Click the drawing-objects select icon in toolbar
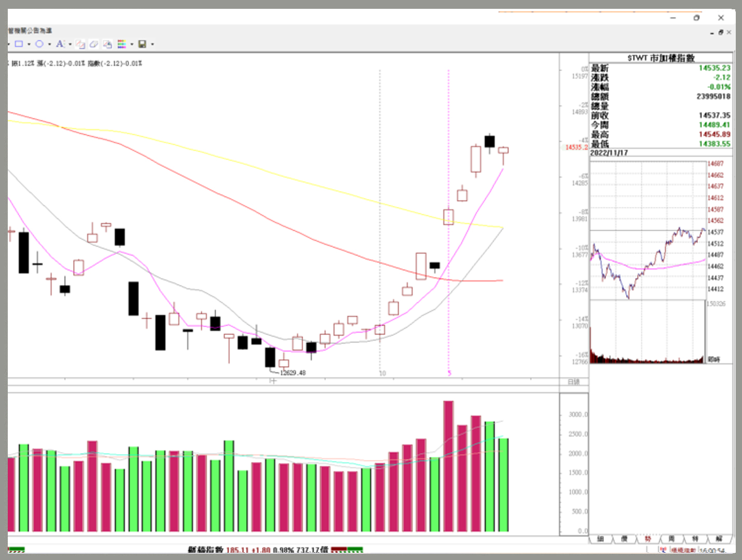742x560 pixels. click(x=80, y=44)
